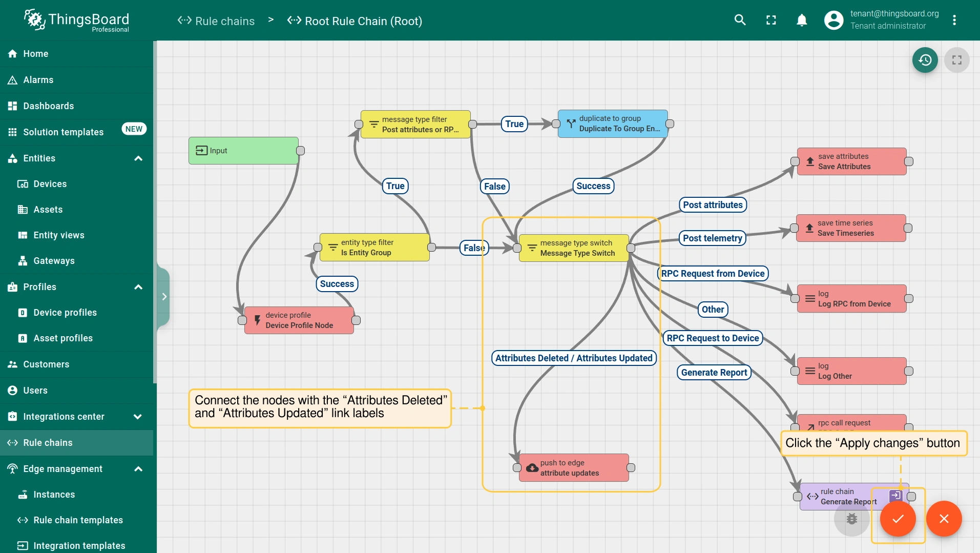Open the user profile avatar icon
Screen dimensions: 980x553
pyautogui.click(x=833, y=20)
